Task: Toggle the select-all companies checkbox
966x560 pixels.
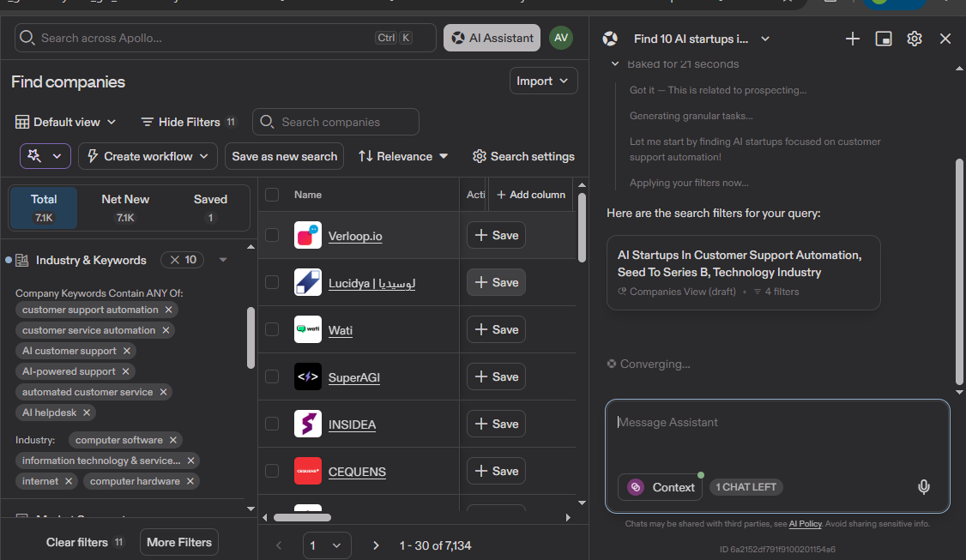Action: [272, 195]
